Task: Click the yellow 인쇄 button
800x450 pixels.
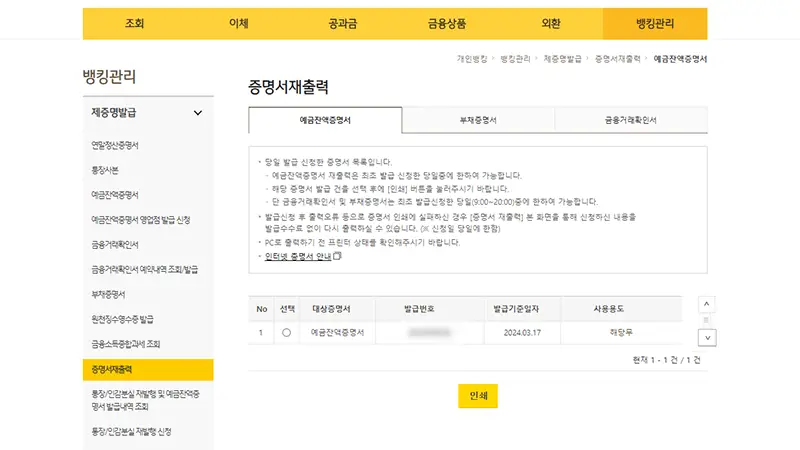Action: click(x=478, y=396)
